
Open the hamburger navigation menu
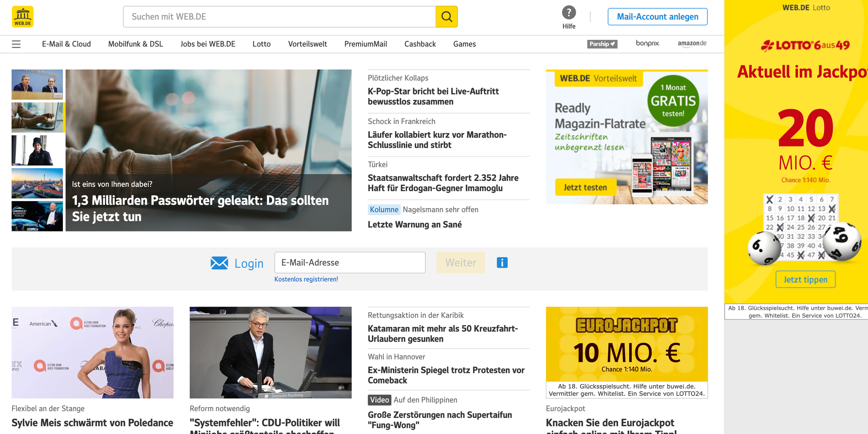16,44
